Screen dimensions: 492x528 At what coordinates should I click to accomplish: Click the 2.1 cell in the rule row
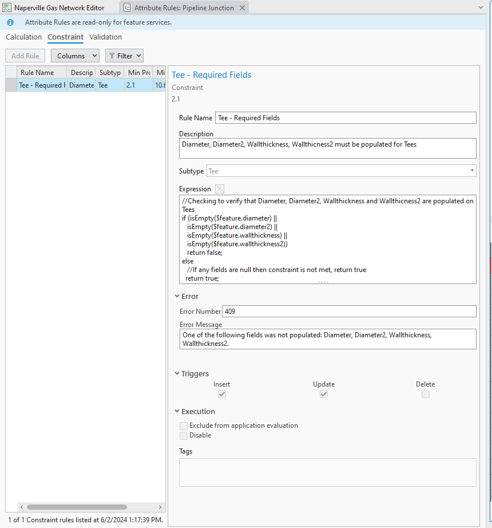coord(139,85)
